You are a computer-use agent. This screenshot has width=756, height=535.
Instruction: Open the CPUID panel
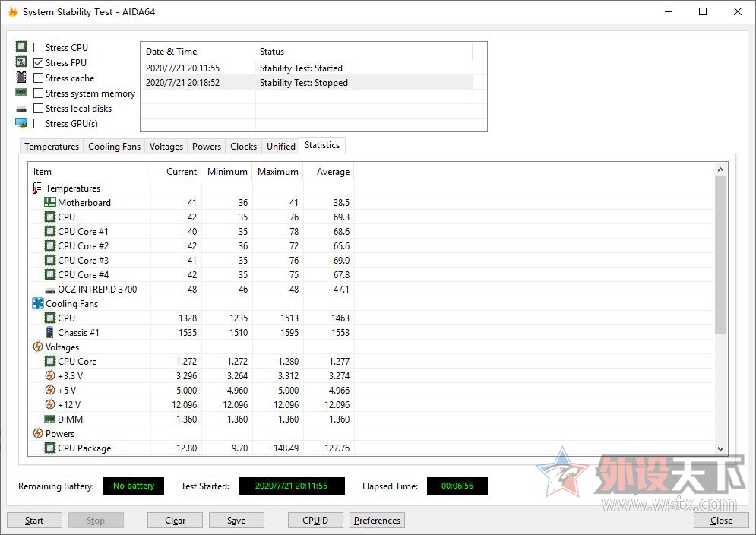(315, 520)
